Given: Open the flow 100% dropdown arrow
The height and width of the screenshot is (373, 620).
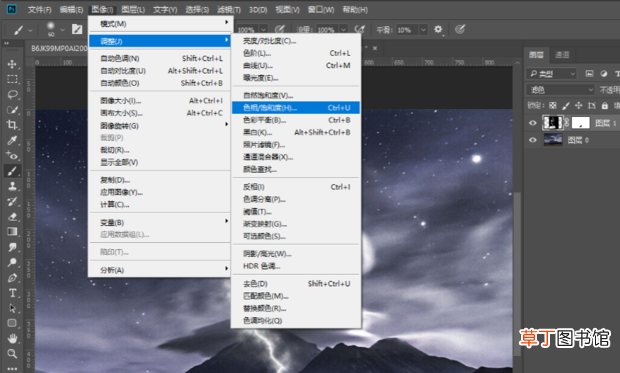Looking at the screenshot, I should [x=343, y=30].
